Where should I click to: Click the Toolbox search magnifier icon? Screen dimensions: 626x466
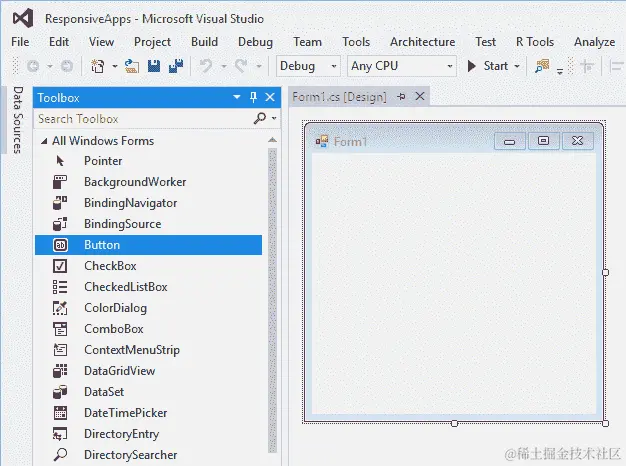point(260,118)
